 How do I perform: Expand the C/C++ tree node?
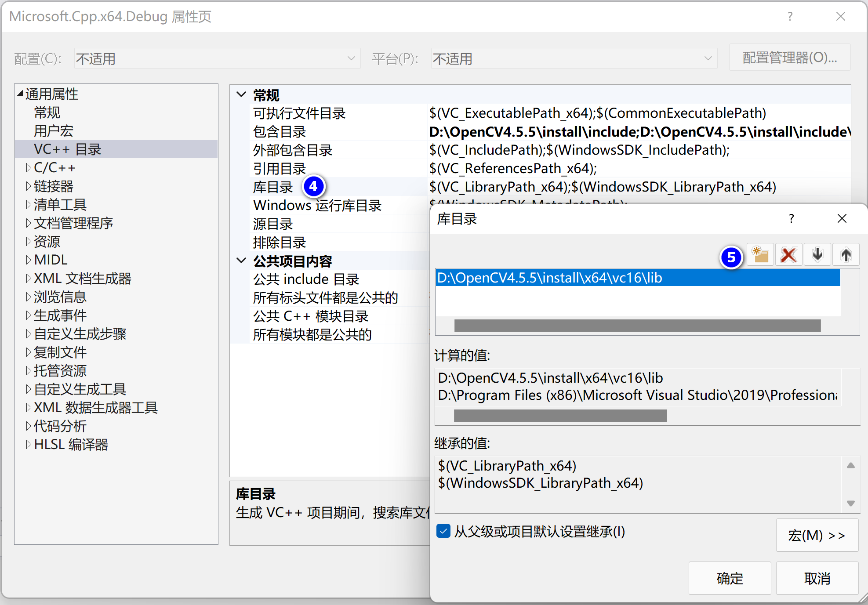(x=29, y=167)
